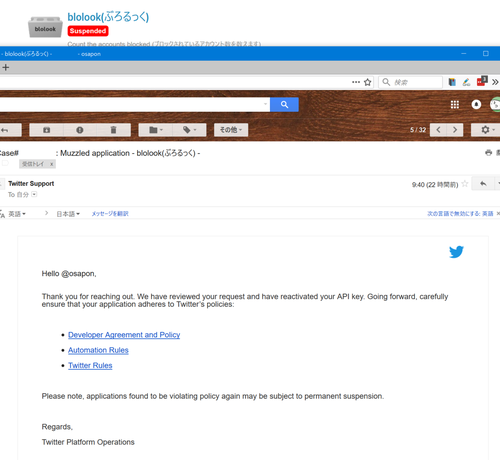The image size is (500, 460).
Task: Open the blolook(ぶろるっく) title link on the background page
Action: coord(108,17)
